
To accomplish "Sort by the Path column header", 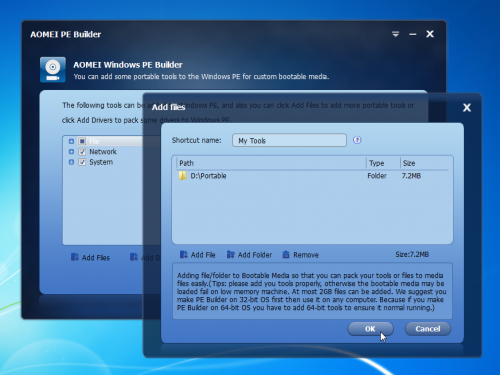I will point(271,163).
